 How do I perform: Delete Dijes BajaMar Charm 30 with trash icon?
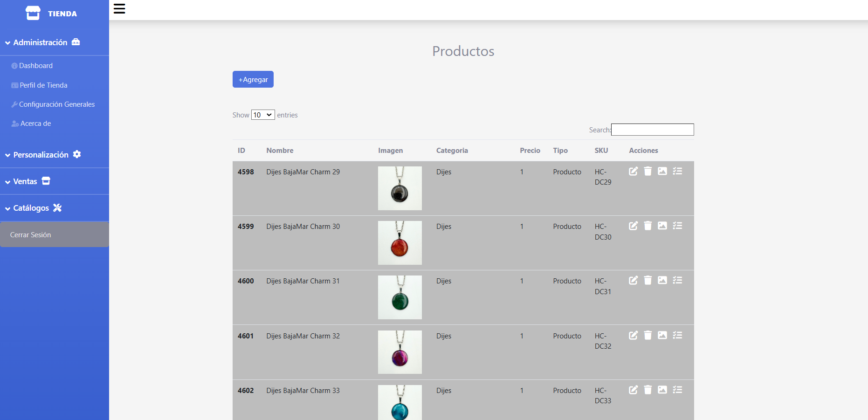[648, 226]
